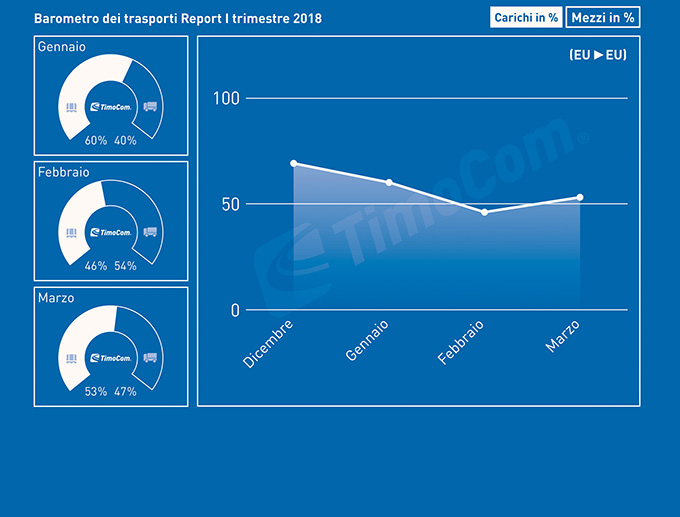Click the truck icon in the Febbraio gauge
The height and width of the screenshot is (517, 680).
151,233
